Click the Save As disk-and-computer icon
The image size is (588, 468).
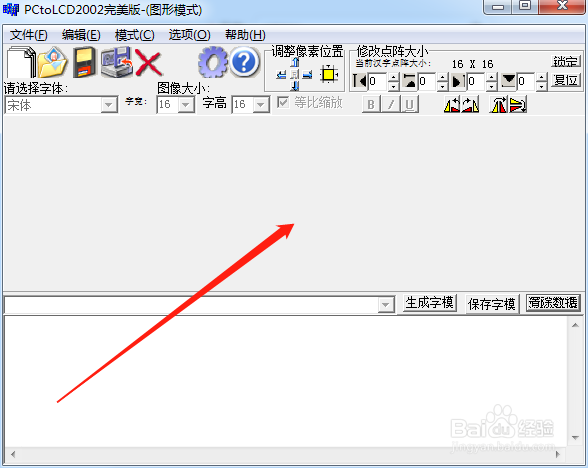click(x=117, y=62)
